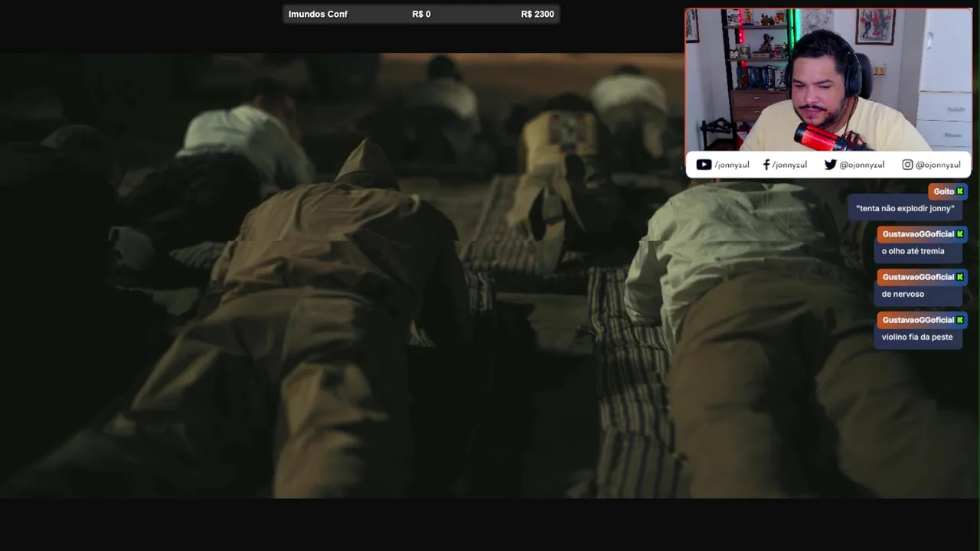Open GustavaoGGoficial tag above 'violino fia da peste'
The image size is (980, 551).
pos(923,320)
